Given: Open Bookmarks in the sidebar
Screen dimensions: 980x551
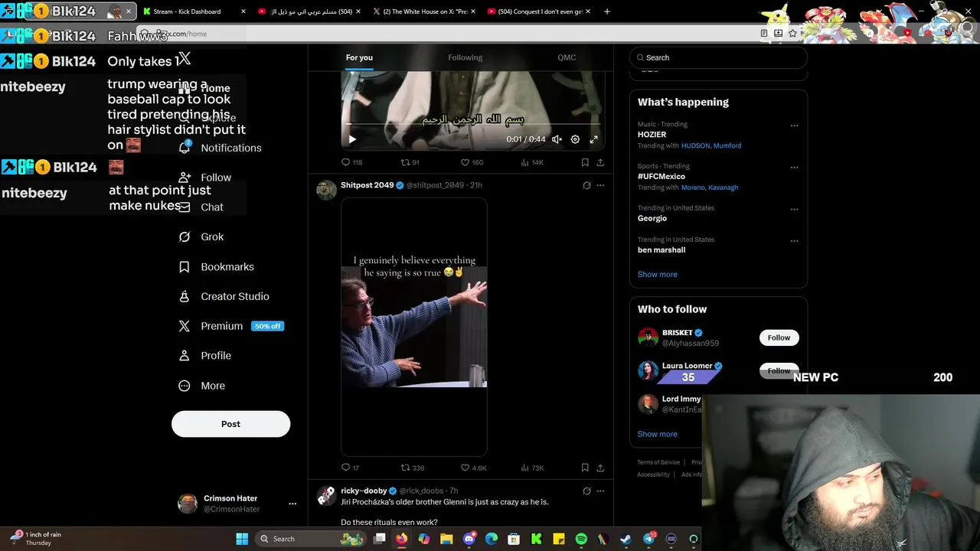Looking at the screenshot, I should (x=217, y=267).
